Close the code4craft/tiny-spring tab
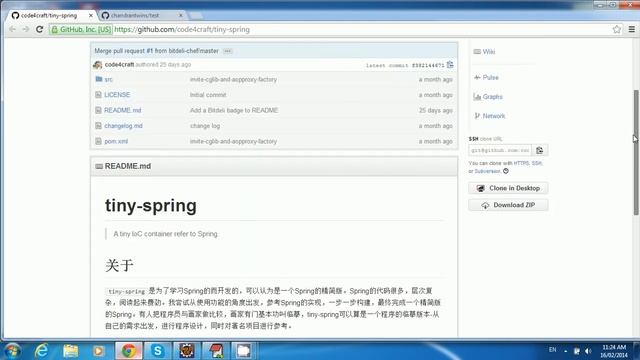 pyautogui.click(x=91, y=16)
